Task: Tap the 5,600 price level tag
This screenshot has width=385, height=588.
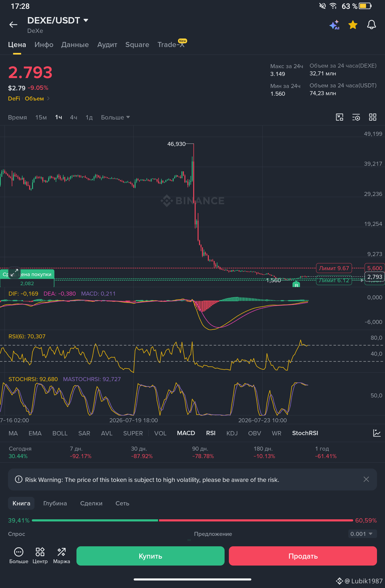Action: tap(375, 268)
